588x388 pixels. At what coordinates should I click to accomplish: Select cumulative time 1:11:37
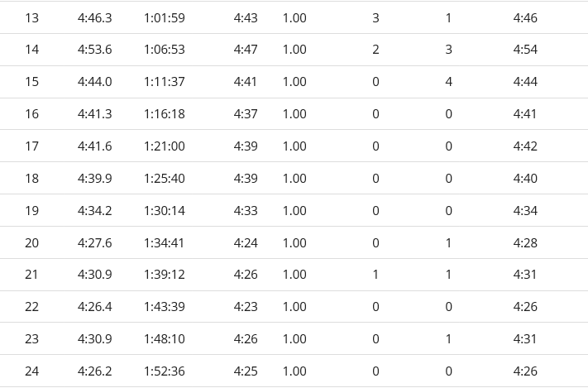click(165, 82)
